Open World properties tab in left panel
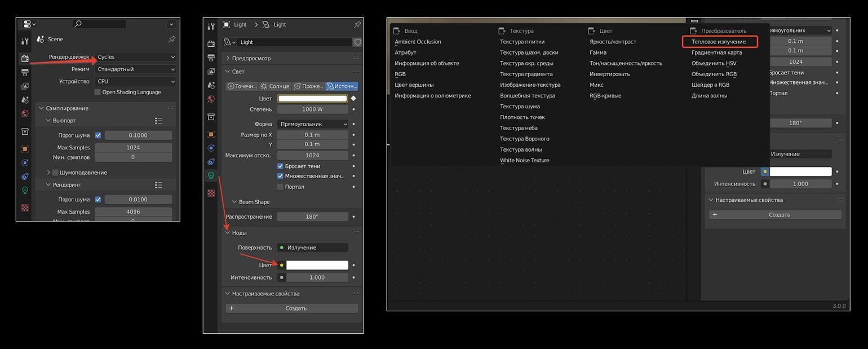868x349 pixels. [x=25, y=113]
